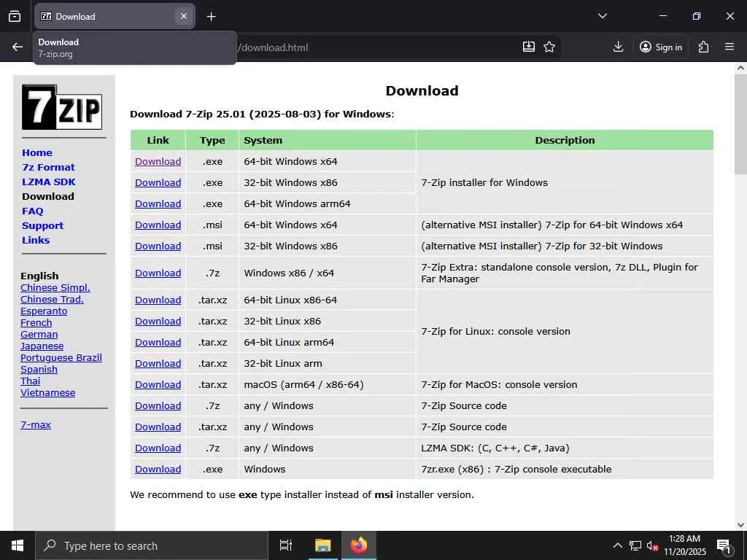Click the taskbar clock showing 1:28 AM
This screenshot has height=560, width=747.
tap(684, 545)
